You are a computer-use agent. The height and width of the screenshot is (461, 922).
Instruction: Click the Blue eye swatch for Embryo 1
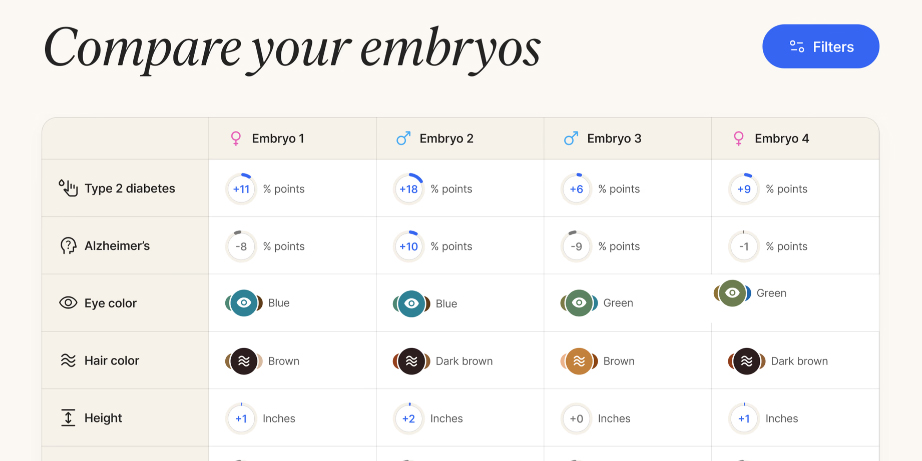point(243,303)
